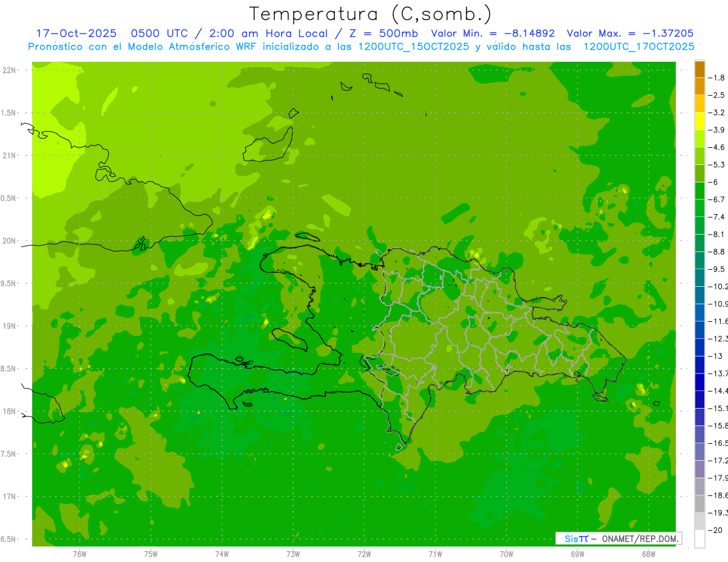
Task: Click the '73W' longitude label
Action: tap(293, 554)
